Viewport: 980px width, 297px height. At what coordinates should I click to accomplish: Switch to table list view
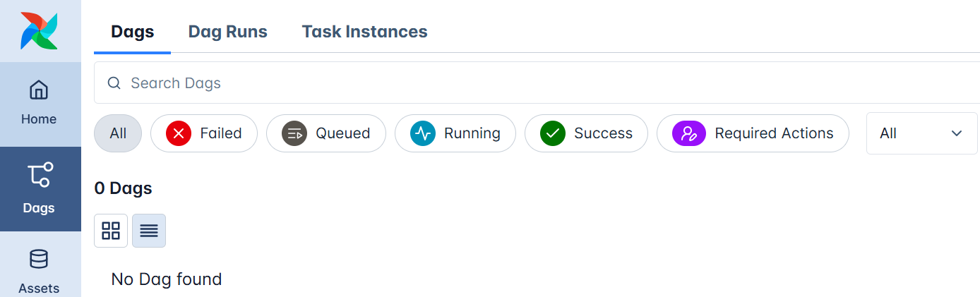coord(149,231)
